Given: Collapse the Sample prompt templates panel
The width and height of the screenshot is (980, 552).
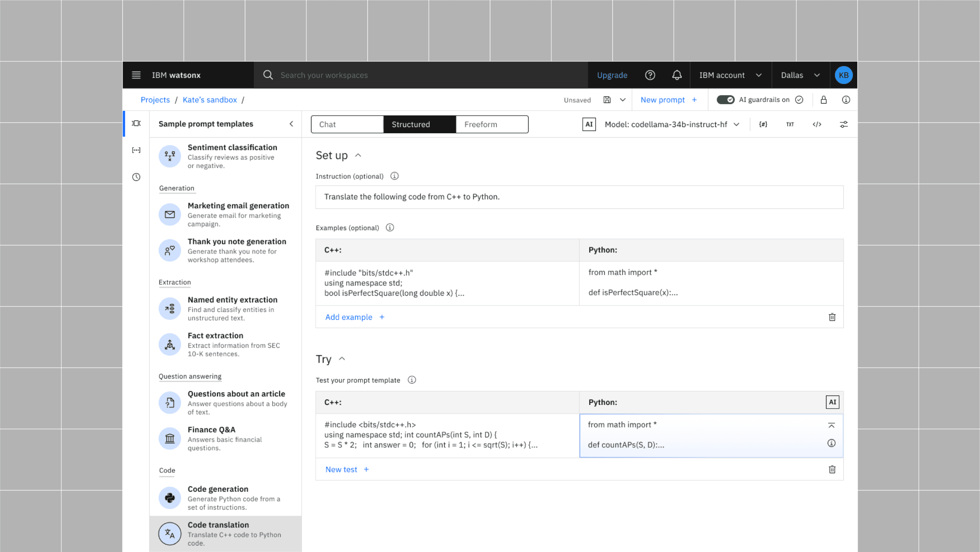Looking at the screenshot, I should click(x=291, y=124).
